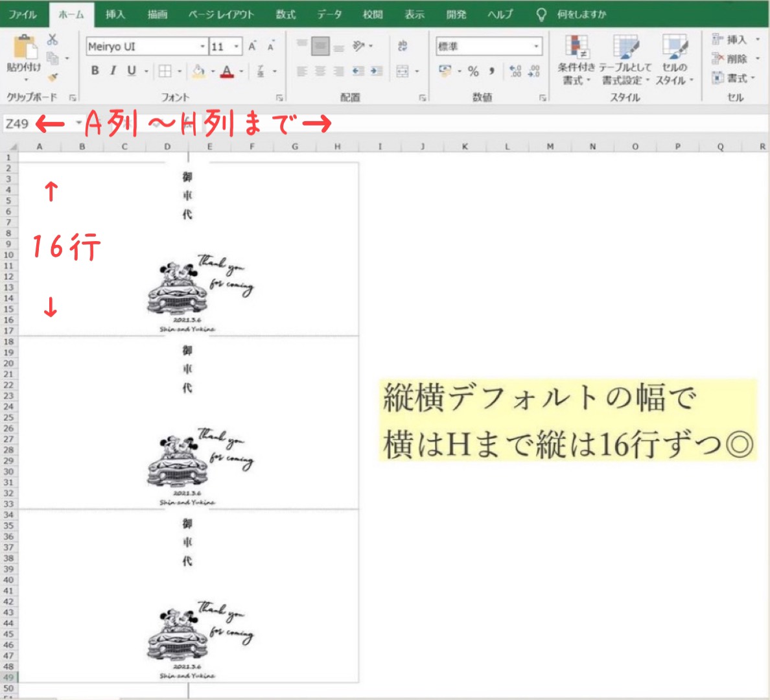
Task: Switch to the 描画 (Draw) tab
Action: coord(157,14)
